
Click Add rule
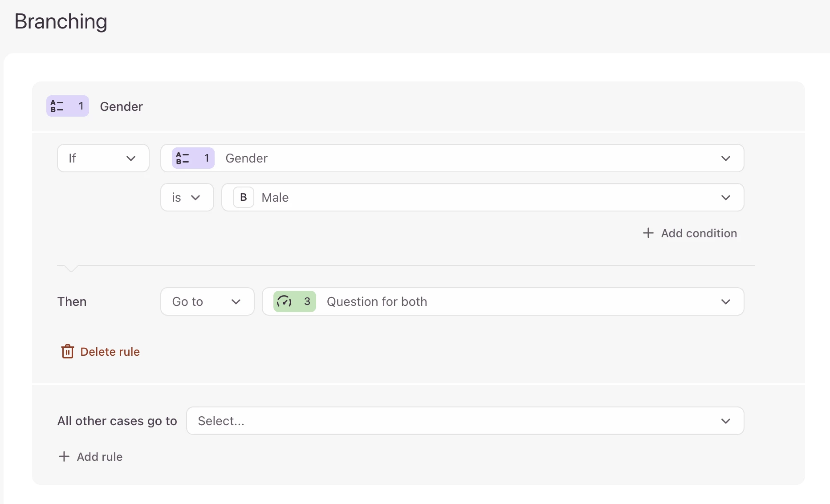click(x=99, y=457)
